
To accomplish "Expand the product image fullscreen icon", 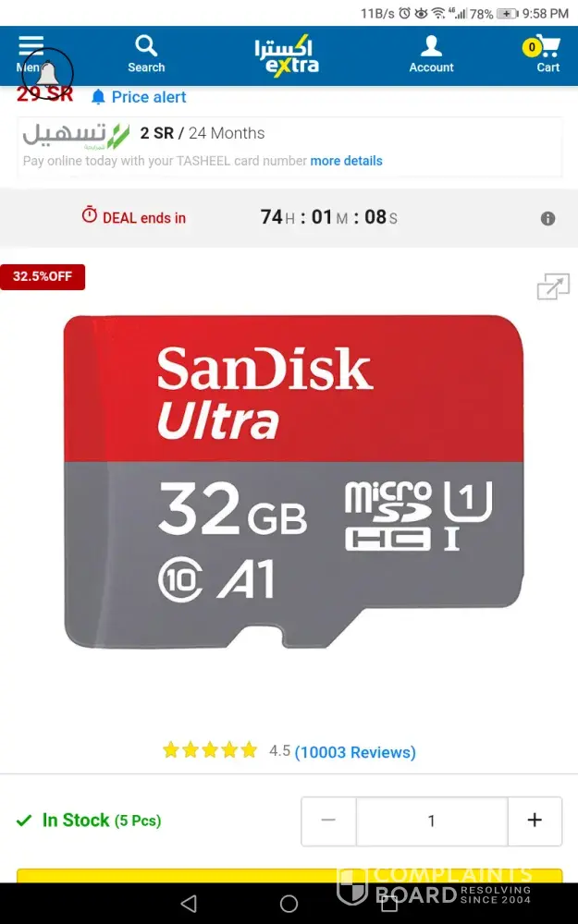I will (553, 286).
